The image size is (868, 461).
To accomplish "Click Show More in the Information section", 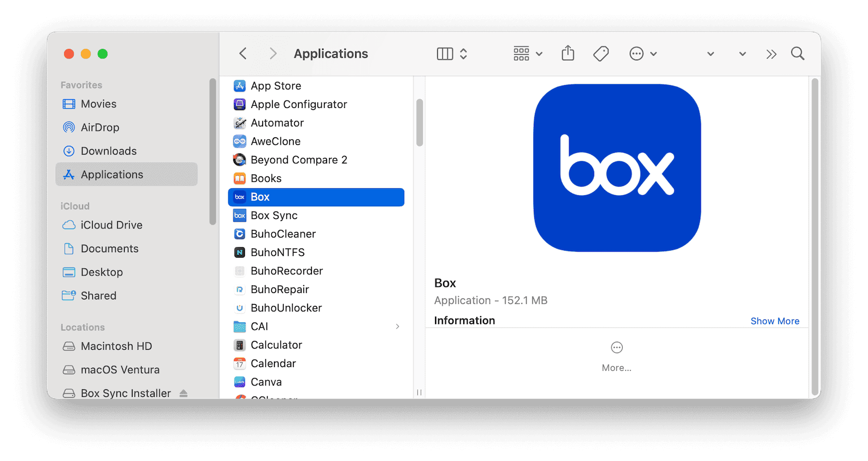I will [775, 321].
